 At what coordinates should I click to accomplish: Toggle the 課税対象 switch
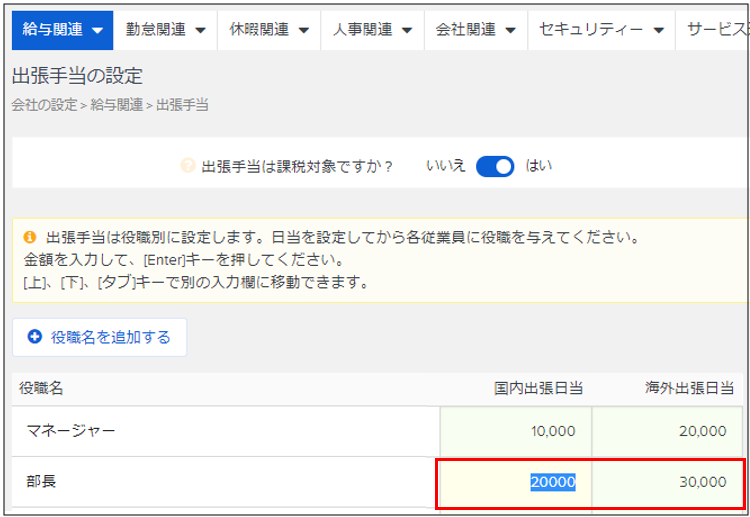pyautogui.click(x=495, y=166)
